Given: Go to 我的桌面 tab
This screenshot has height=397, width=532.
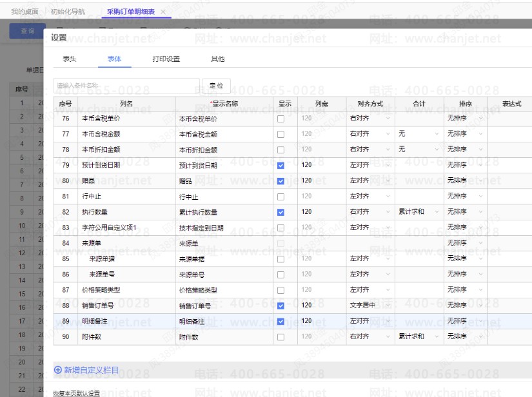Looking at the screenshot, I should pos(26,12).
